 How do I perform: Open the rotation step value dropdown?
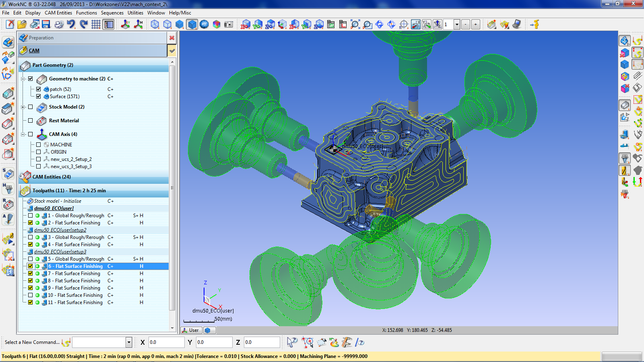pyautogui.click(x=457, y=25)
